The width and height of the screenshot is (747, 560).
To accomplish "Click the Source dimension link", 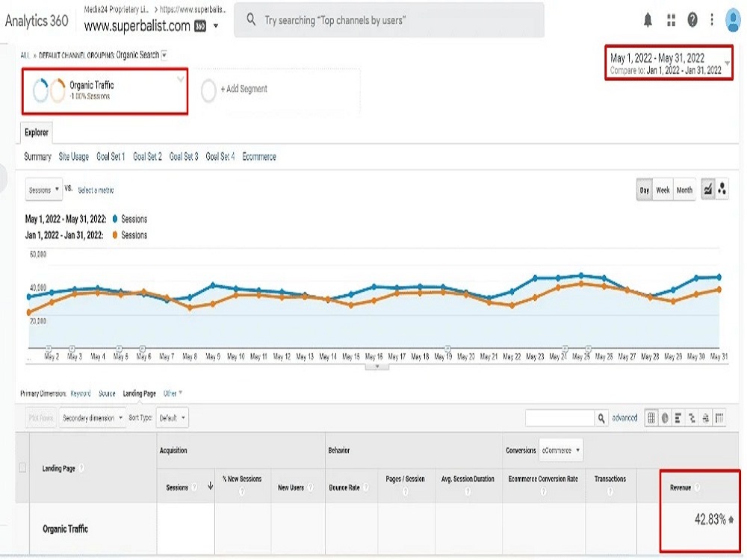I will pyautogui.click(x=107, y=393).
